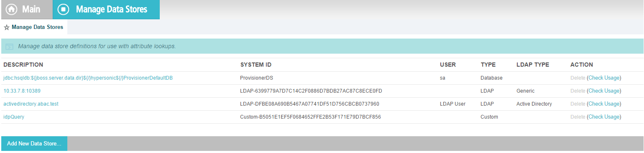Delete the activedirectory.abac.test store
The image size is (644, 153).
578,104
